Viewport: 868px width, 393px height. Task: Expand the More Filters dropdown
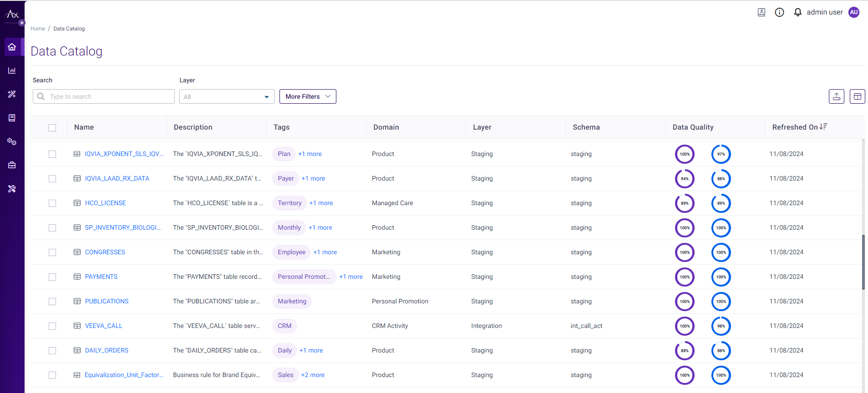(x=308, y=96)
